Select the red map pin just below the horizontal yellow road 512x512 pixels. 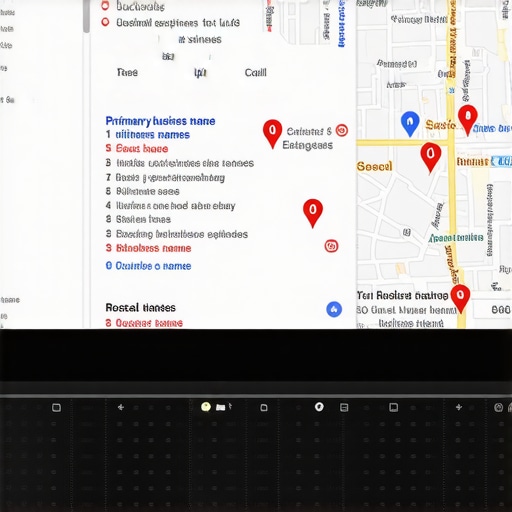[x=430, y=157]
